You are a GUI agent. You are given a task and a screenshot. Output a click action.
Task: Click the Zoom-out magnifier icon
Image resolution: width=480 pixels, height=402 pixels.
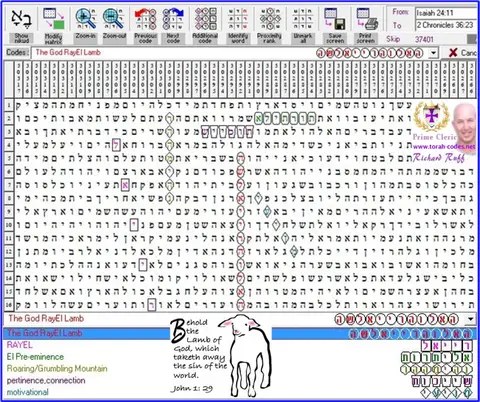tap(114, 19)
